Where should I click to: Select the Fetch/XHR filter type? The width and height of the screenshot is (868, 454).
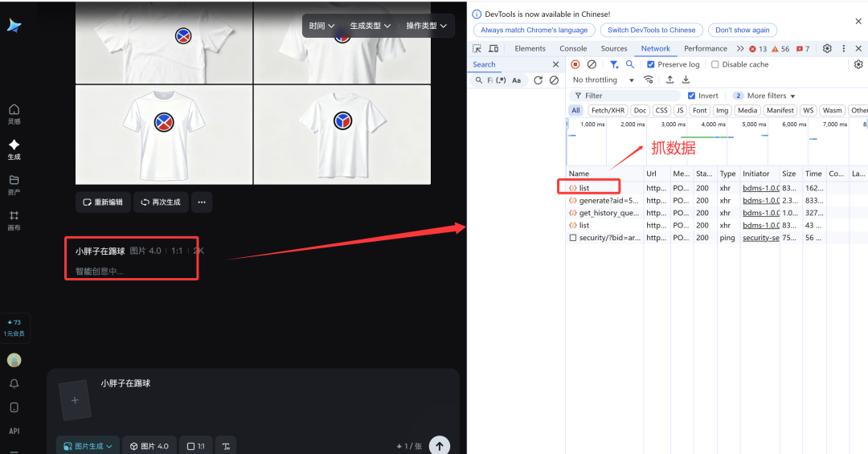tap(607, 111)
